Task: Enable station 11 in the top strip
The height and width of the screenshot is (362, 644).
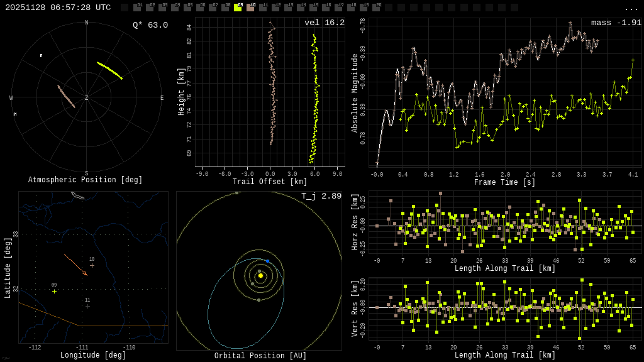Action: 263,8
